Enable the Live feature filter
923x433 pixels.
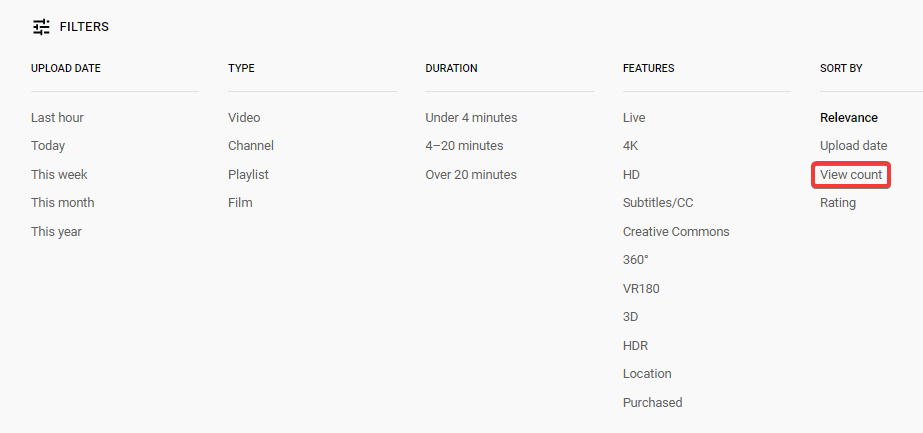[634, 117]
